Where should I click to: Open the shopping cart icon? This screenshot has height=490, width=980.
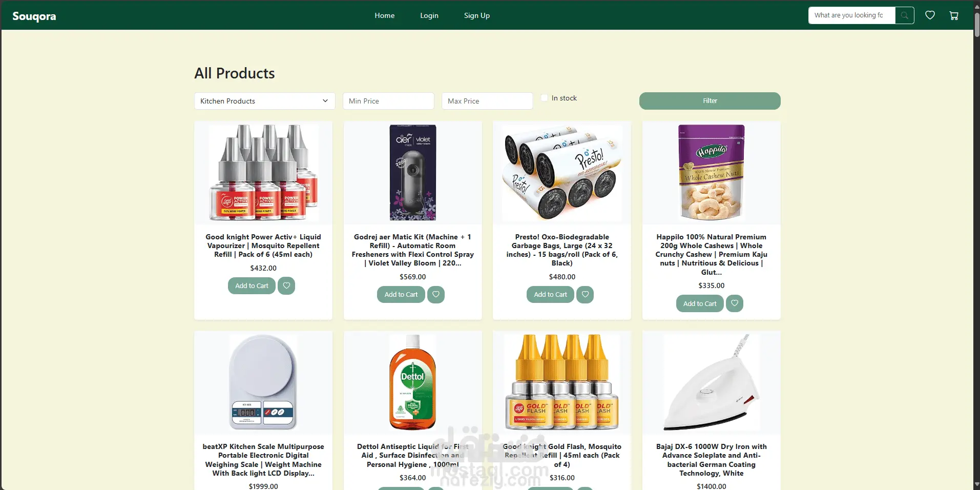click(954, 15)
